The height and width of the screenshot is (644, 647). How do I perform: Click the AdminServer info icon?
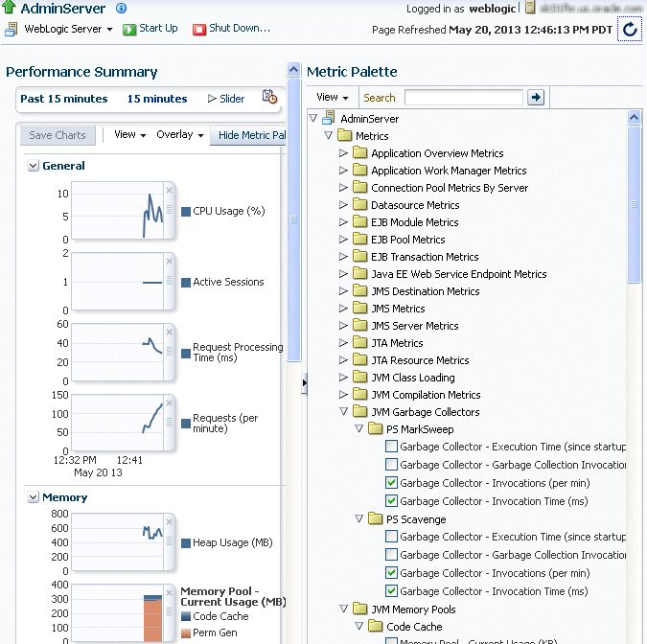[x=121, y=8]
